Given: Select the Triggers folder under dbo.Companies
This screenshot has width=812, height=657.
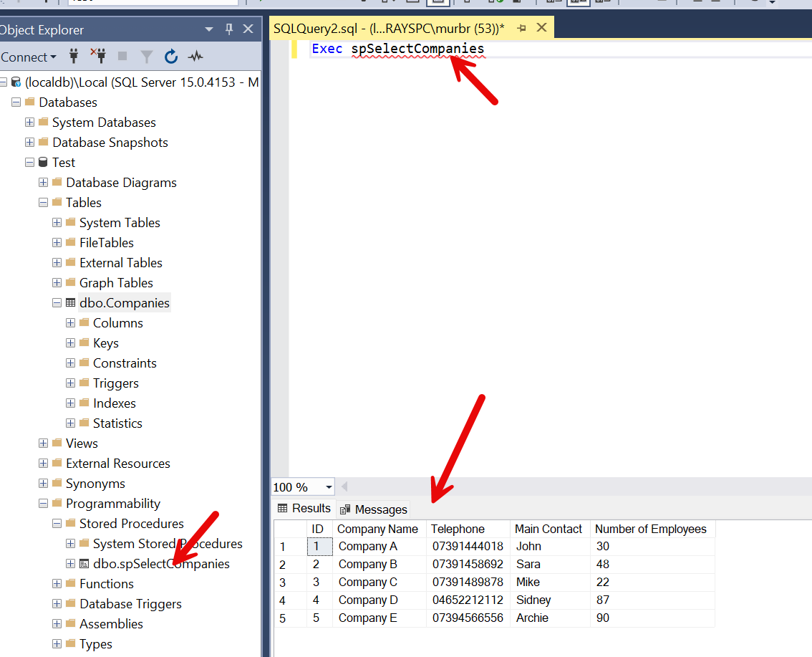Looking at the screenshot, I should (x=115, y=383).
